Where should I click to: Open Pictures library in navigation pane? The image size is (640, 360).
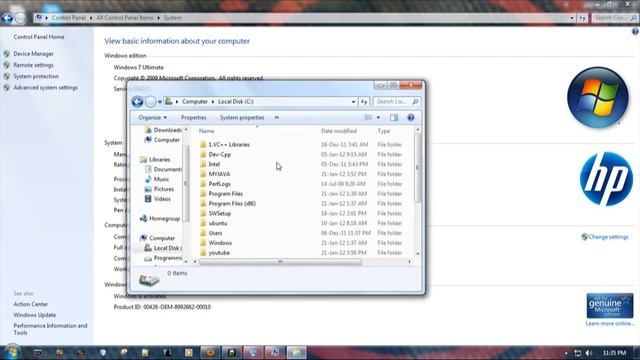pyautogui.click(x=159, y=189)
